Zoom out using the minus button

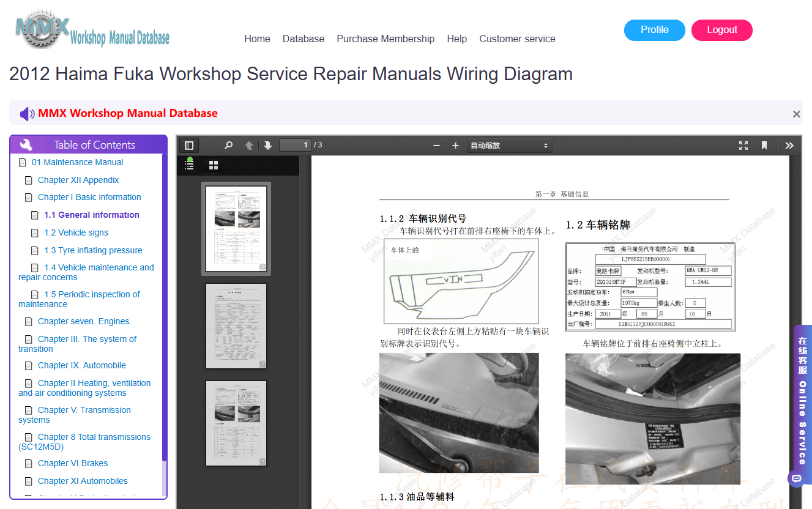click(x=436, y=146)
